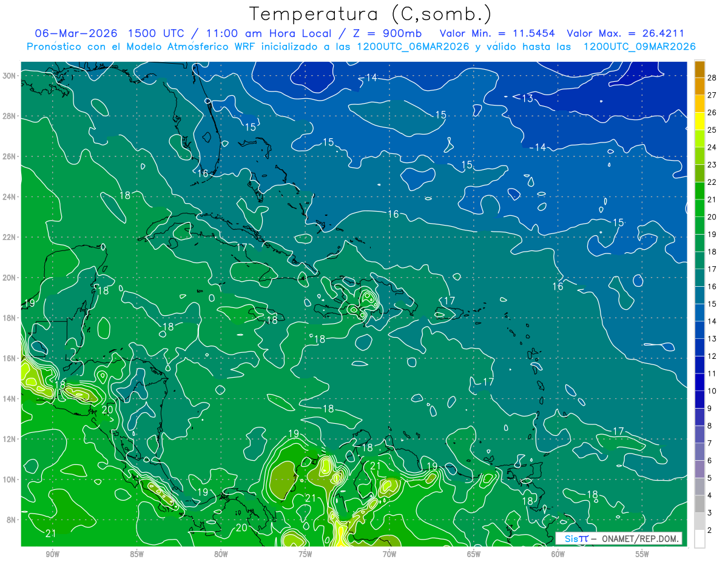Click the 'Temperatura (C,somb.)' map title
This screenshot has height=562, width=728.
pyautogui.click(x=371, y=13)
